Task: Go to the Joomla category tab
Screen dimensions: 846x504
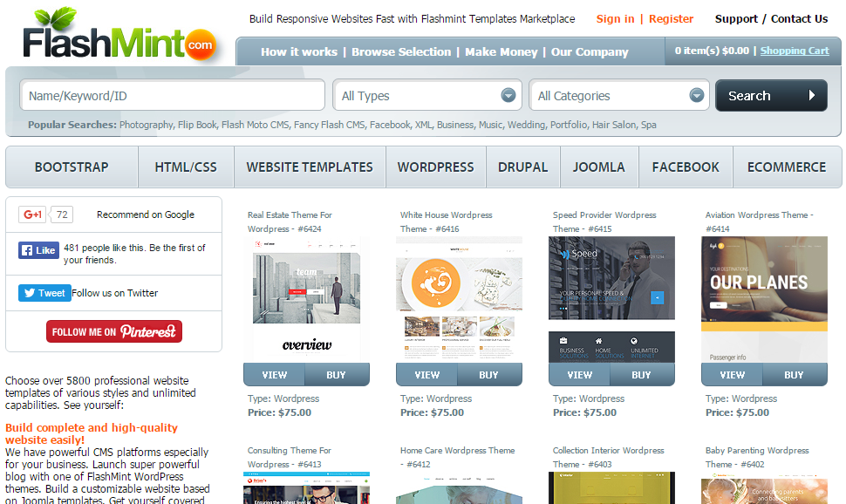Action: point(598,167)
